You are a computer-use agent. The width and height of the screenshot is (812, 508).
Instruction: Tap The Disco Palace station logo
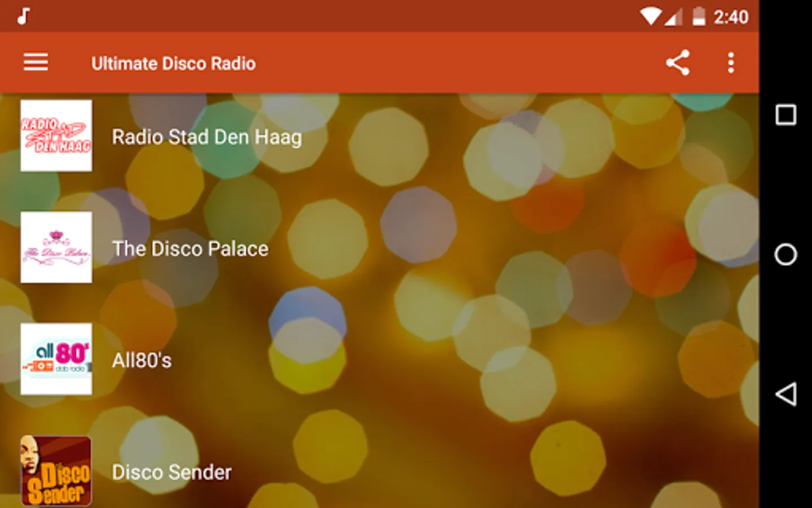56,247
